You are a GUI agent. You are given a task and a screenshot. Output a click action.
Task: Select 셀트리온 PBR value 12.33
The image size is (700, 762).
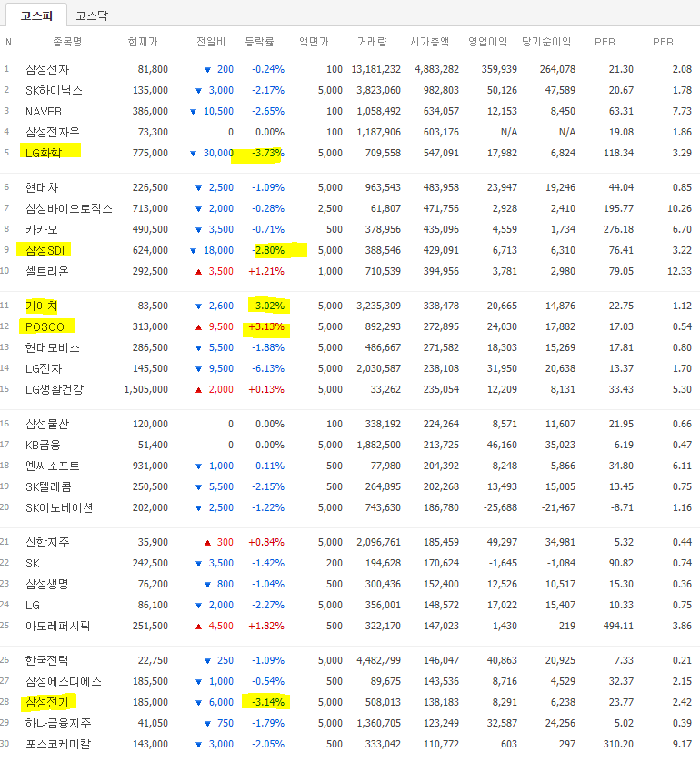click(x=679, y=271)
